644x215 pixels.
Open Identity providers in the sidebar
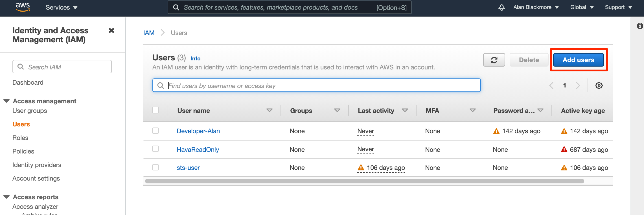click(37, 165)
